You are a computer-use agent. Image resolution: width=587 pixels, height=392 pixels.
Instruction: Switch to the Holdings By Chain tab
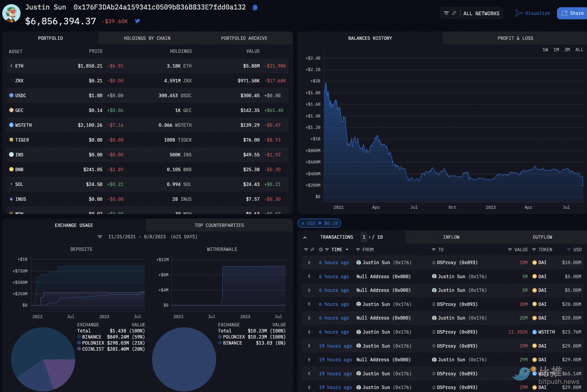click(147, 38)
